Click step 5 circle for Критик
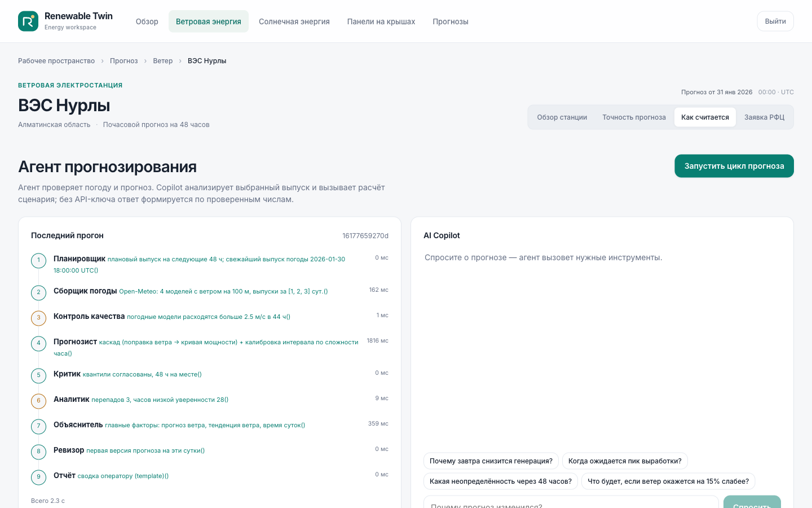The image size is (812, 508). (x=38, y=376)
